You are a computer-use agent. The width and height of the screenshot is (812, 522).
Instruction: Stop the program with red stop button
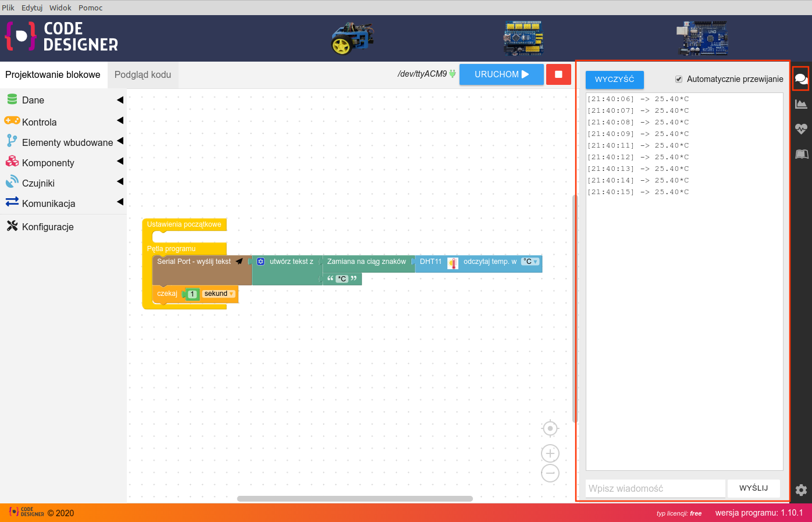click(558, 74)
